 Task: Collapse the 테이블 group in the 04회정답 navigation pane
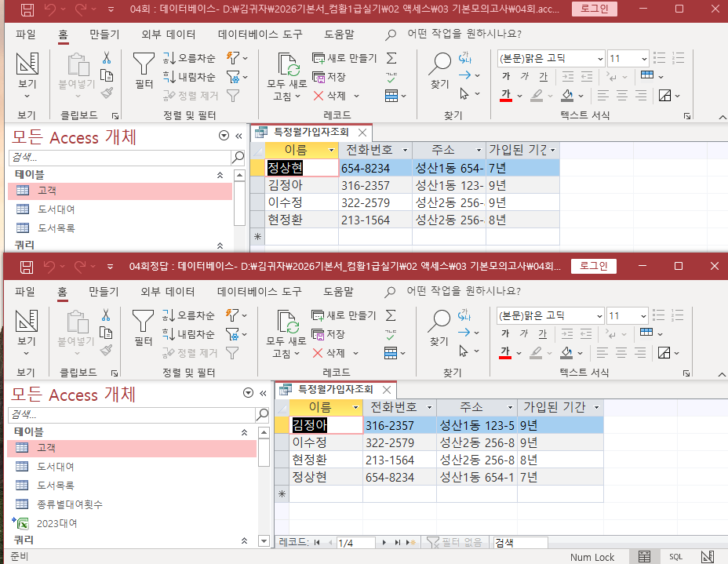[242, 431]
